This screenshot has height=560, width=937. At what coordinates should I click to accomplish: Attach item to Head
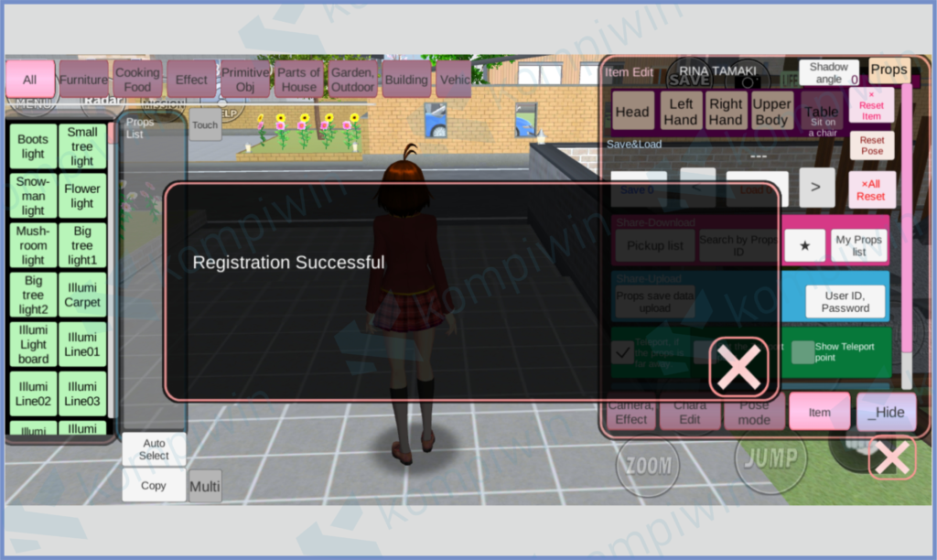click(x=632, y=111)
